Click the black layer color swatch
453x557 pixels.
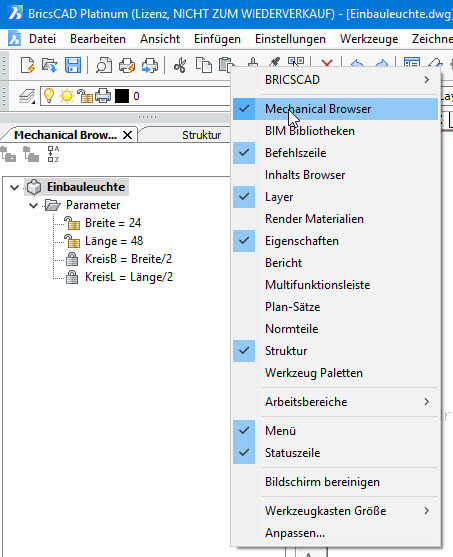click(122, 96)
